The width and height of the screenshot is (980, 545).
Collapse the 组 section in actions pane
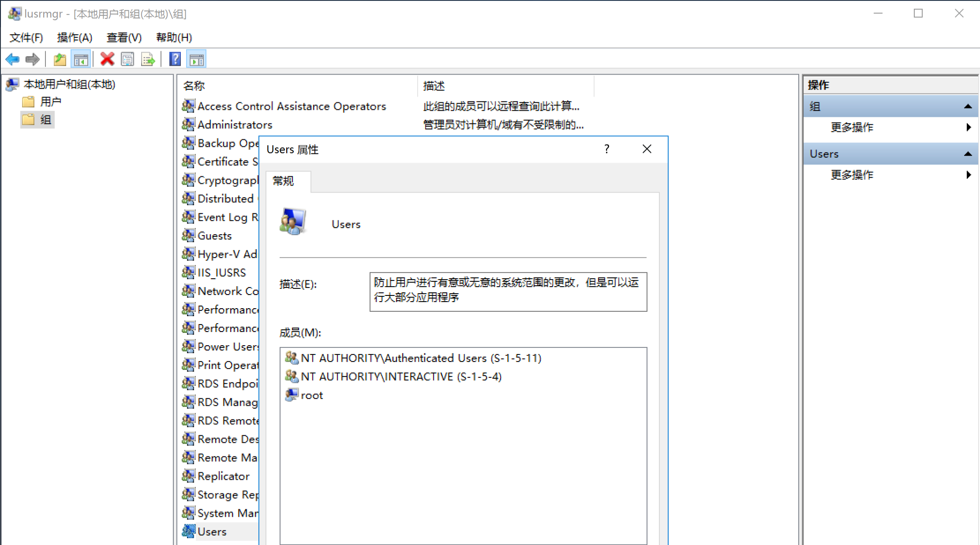968,107
